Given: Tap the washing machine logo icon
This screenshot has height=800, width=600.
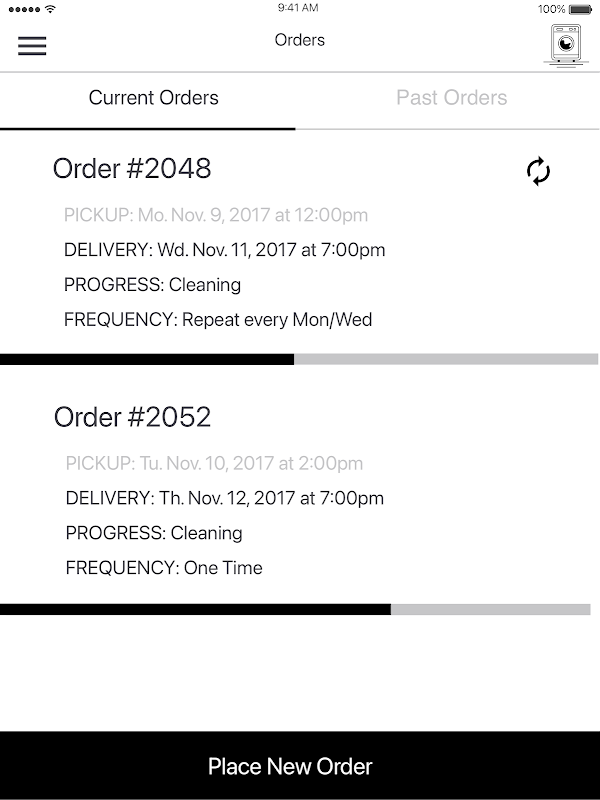Looking at the screenshot, I should (564, 46).
